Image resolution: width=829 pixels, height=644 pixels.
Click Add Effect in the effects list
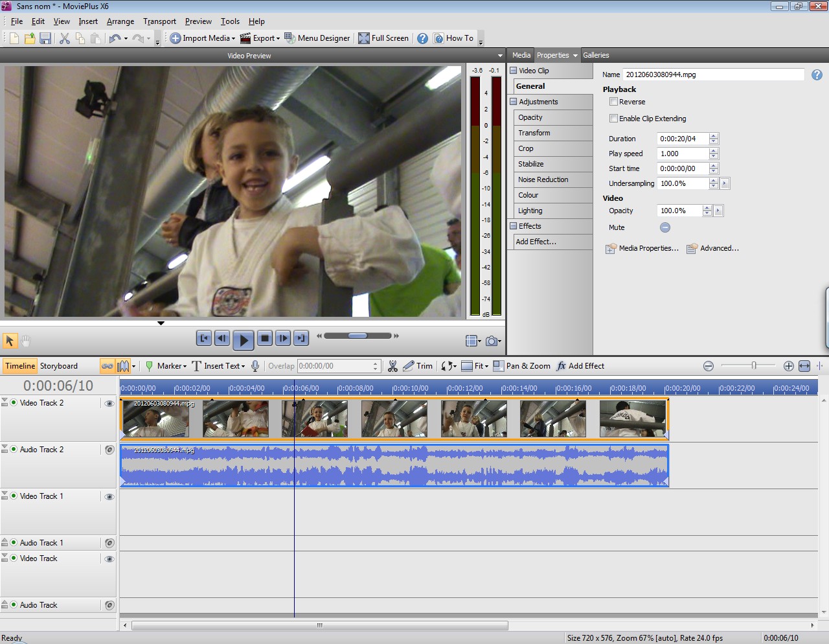point(536,242)
